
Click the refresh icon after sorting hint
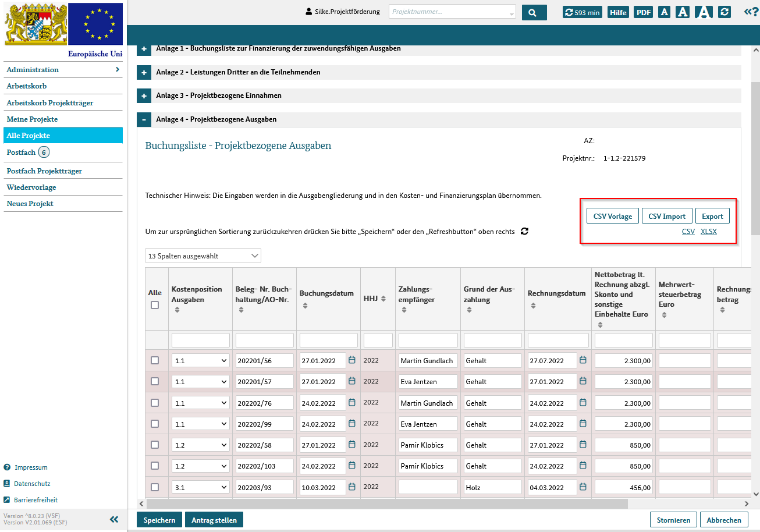[524, 232]
